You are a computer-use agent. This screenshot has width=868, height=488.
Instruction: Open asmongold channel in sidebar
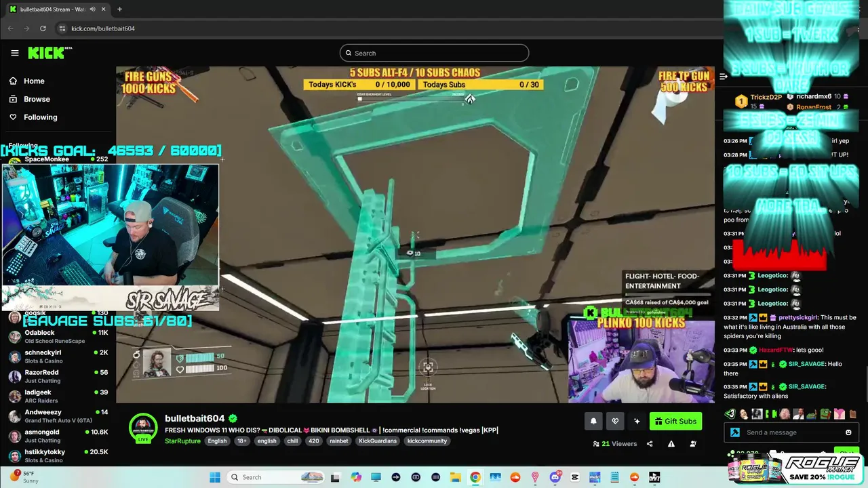(x=58, y=435)
